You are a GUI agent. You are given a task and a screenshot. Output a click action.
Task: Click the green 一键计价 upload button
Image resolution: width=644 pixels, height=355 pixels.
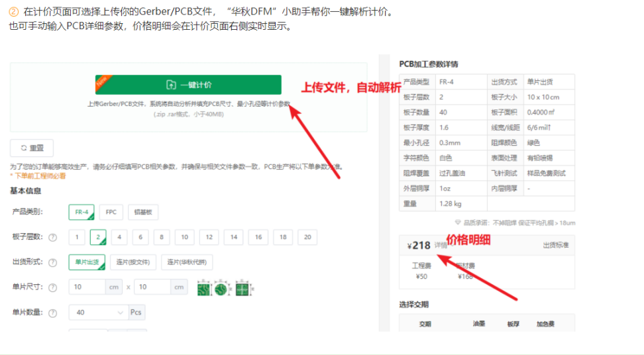(x=188, y=85)
